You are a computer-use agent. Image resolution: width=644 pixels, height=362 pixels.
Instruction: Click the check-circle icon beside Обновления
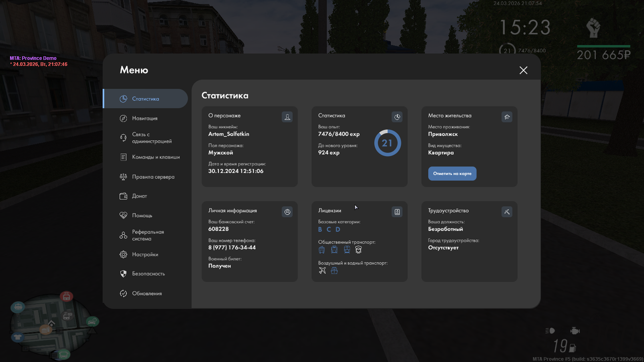(x=123, y=293)
